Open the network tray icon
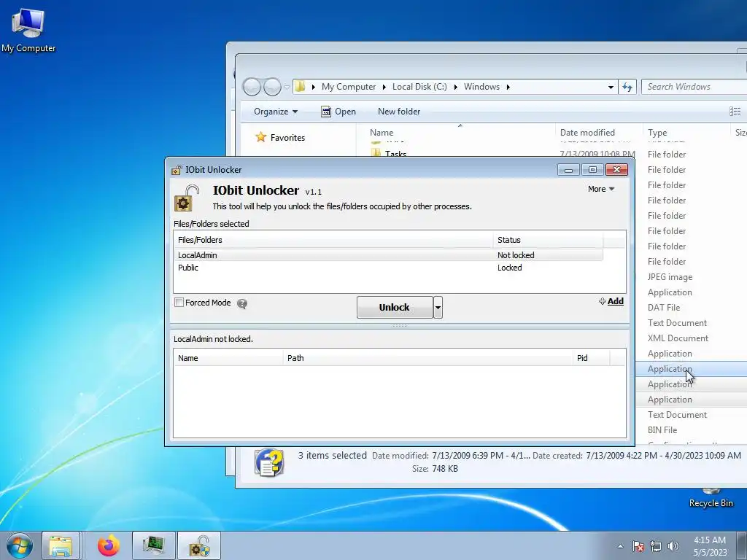Image resolution: width=747 pixels, height=560 pixels. coord(656,546)
